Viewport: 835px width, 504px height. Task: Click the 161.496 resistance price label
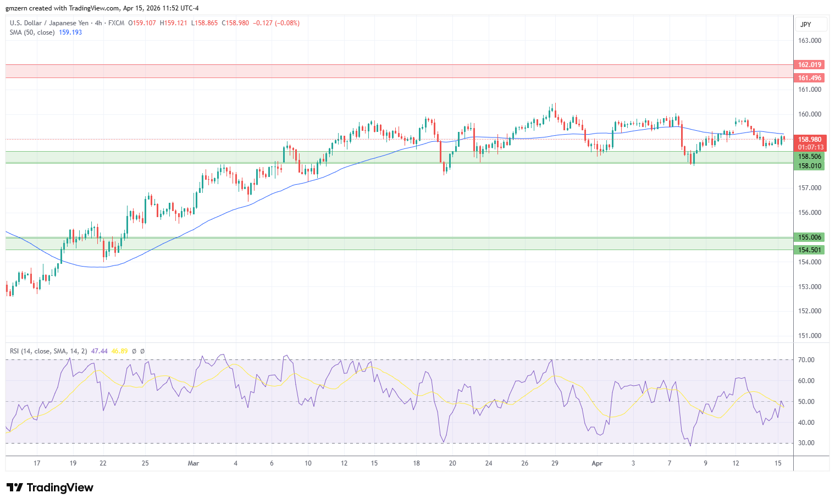[x=810, y=78]
